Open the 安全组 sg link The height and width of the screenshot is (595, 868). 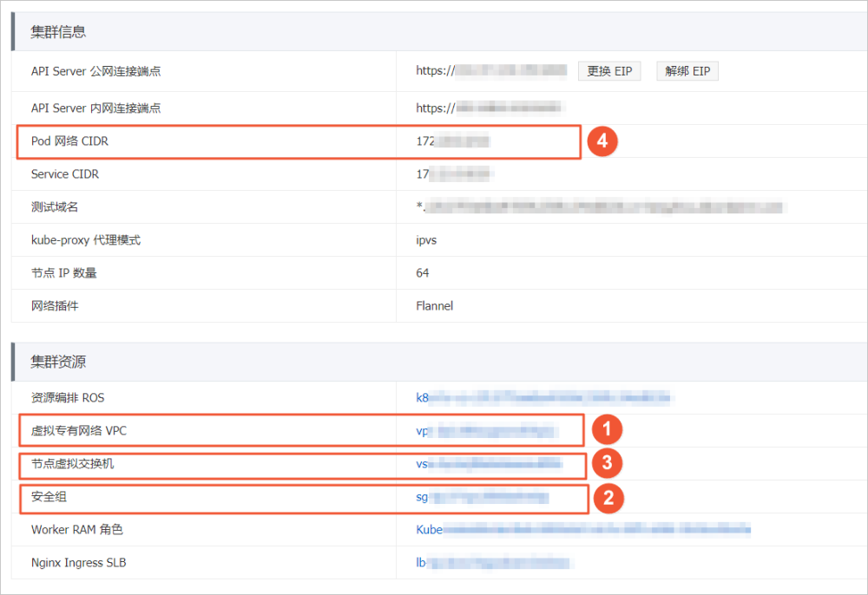point(482,497)
